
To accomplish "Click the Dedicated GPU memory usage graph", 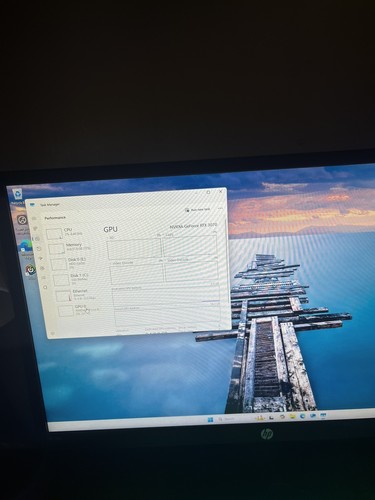I will [x=166, y=296].
